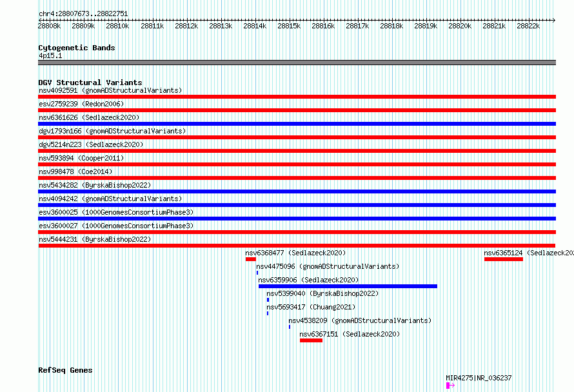Select the red bar under esv3600027
The height and width of the screenshot is (392, 574).
[x=297, y=232]
